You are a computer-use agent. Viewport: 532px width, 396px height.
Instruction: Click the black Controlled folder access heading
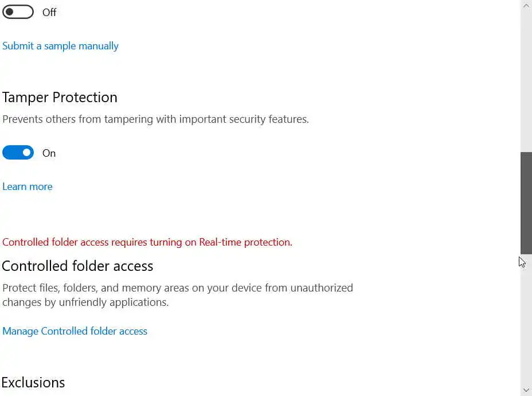point(77,266)
